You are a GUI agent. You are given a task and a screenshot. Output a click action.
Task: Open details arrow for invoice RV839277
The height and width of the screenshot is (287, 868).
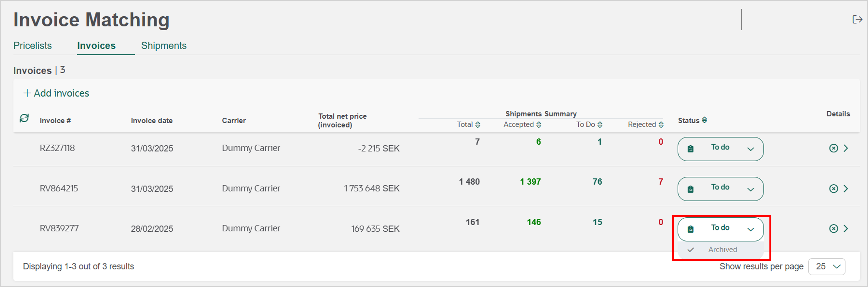coord(846,229)
